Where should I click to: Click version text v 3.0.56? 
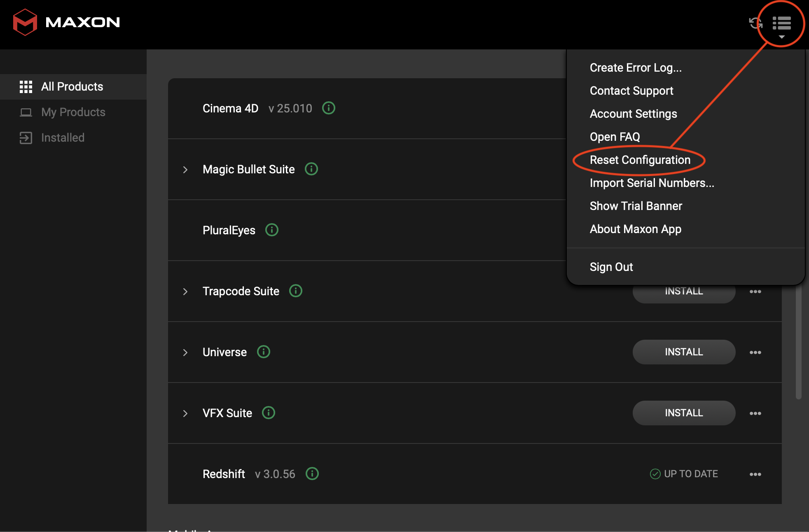tap(275, 474)
